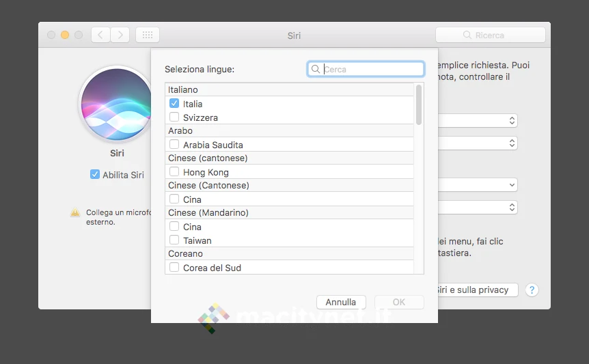This screenshot has width=589, height=364.
Task: Click the magnifier icon in the Ricerca field
Action: pos(467,35)
